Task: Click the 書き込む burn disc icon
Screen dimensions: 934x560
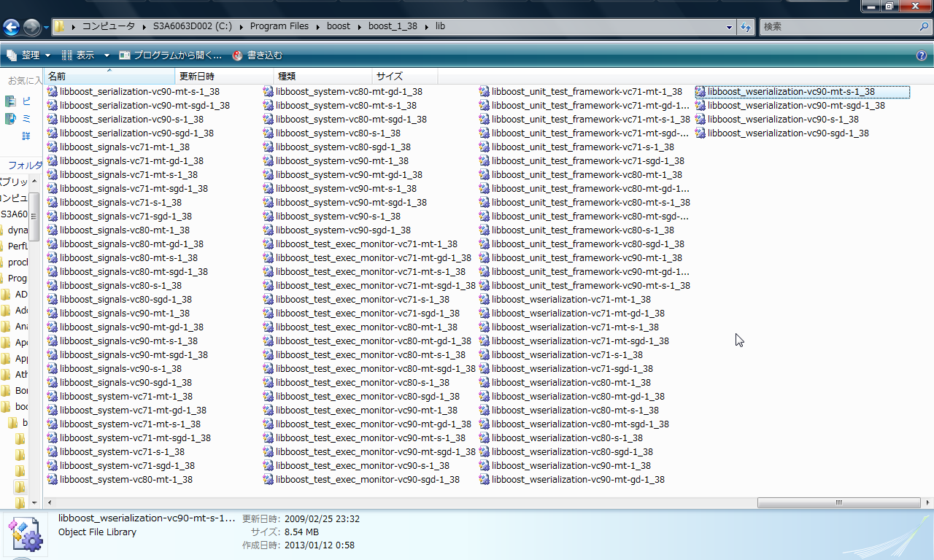Action: point(237,55)
